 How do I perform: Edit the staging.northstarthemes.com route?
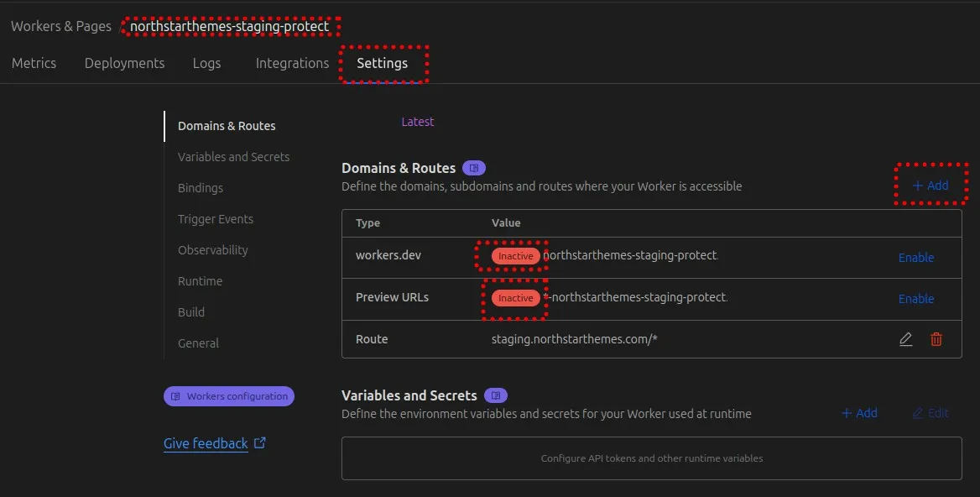905,339
